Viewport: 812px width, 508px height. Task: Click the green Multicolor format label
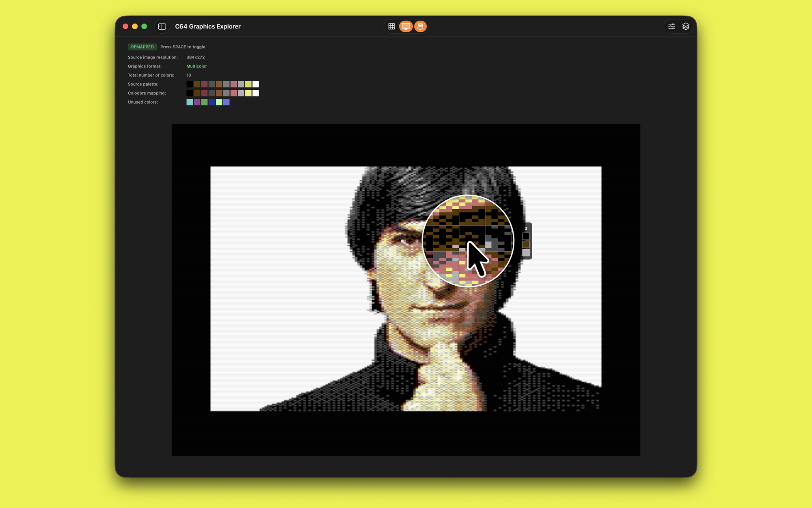click(x=197, y=66)
